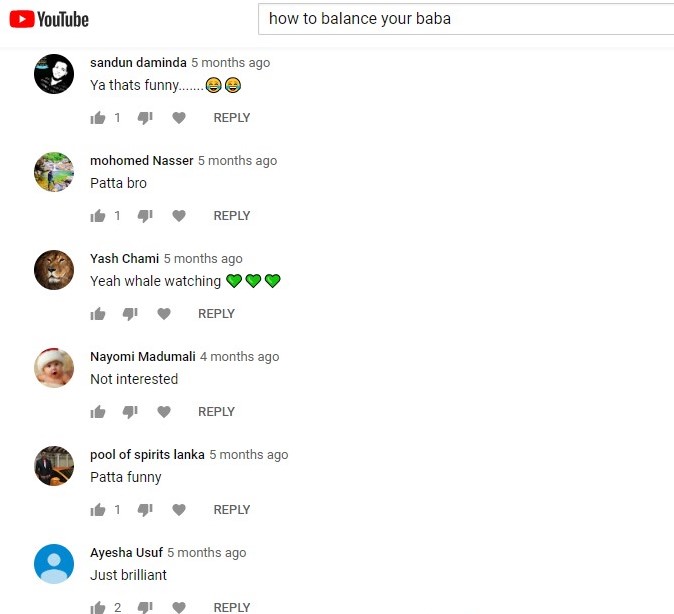Click the search box with 'how to balance your baba'
The height and width of the screenshot is (614, 674).
coord(466,19)
